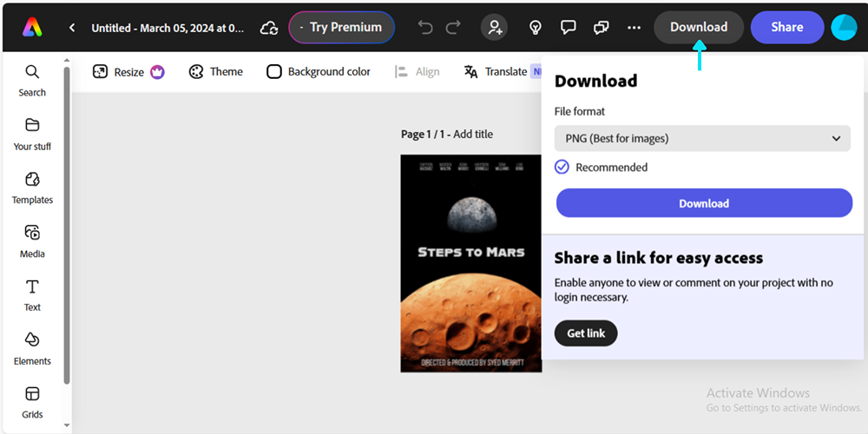868x434 pixels.
Task: Open the Theme palette option
Action: pos(216,72)
